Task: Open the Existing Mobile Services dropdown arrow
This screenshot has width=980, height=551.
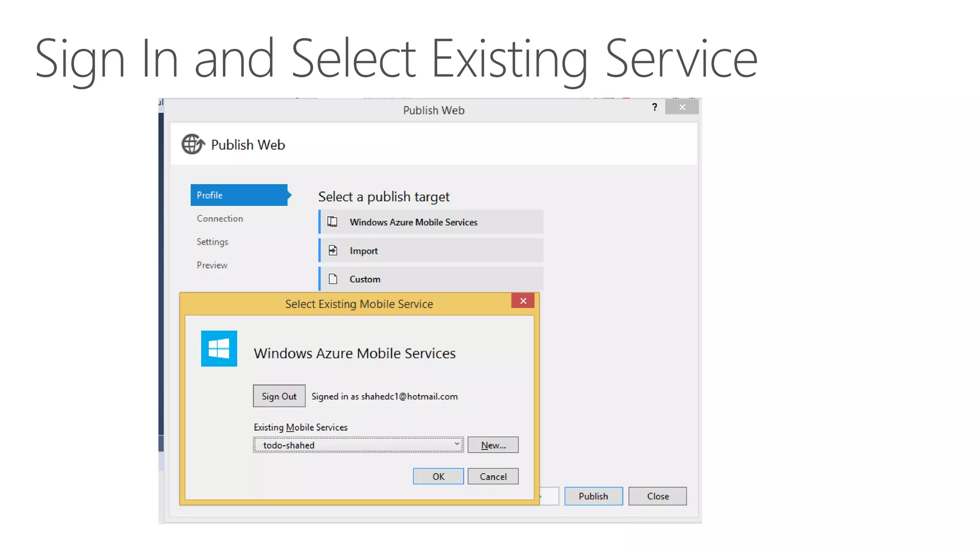Action: [457, 444]
